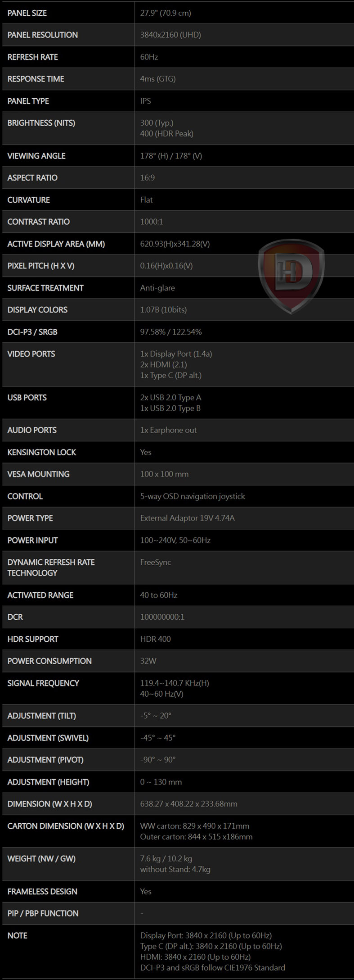
Task: Click the HDR 400 value
Action: (155, 639)
